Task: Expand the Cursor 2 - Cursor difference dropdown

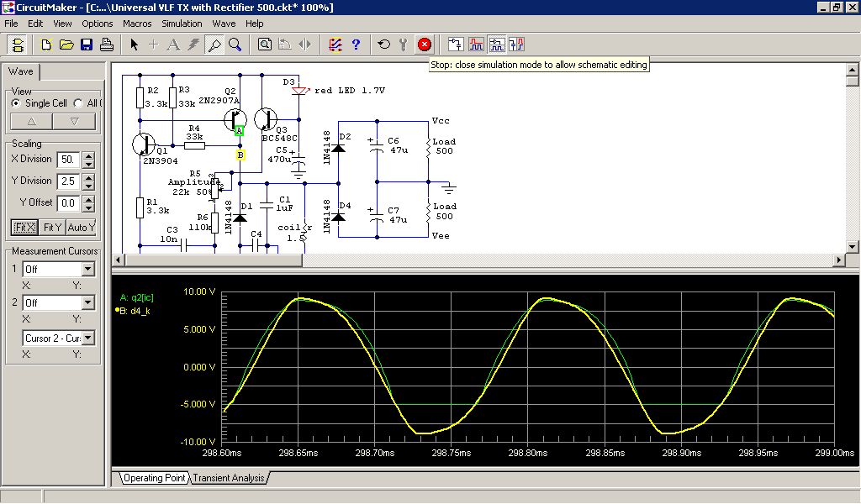Action: click(88, 338)
